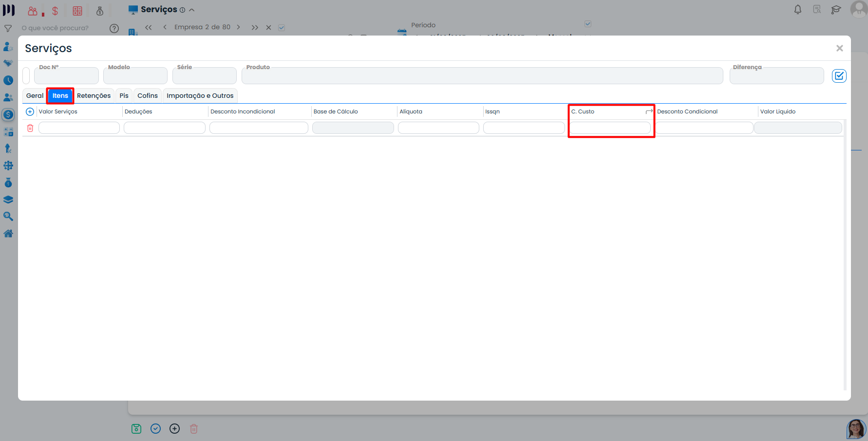Open the help question mark icon

tap(114, 28)
